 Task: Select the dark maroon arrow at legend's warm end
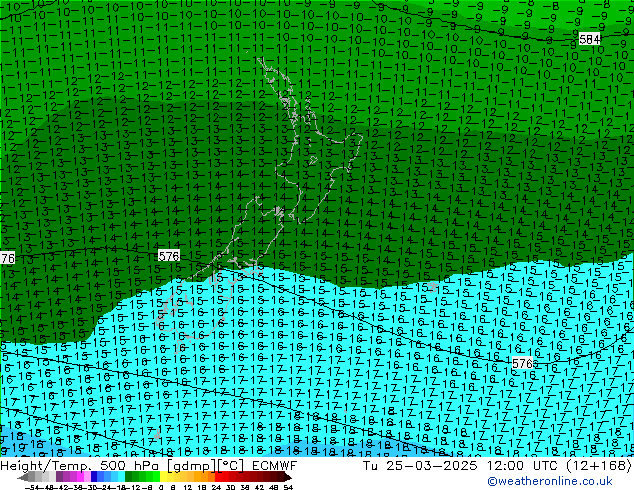(287, 477)
